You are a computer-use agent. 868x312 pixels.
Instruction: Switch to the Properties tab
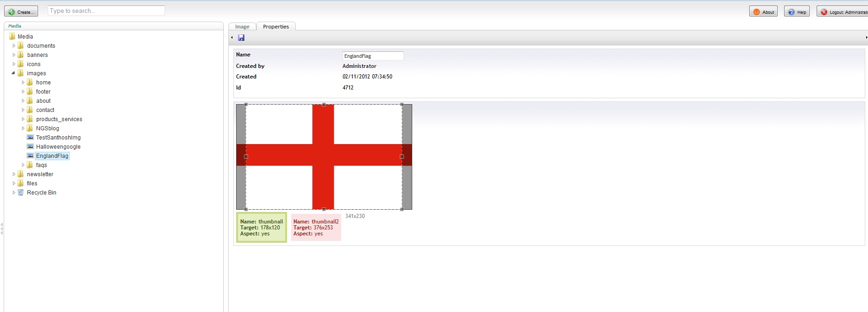point(276,27)
